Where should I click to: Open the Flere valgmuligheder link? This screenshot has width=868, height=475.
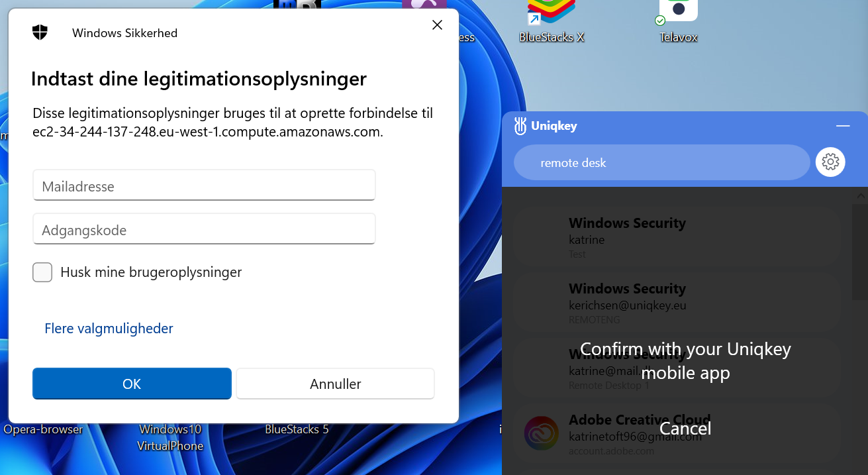tap(109, 329)
